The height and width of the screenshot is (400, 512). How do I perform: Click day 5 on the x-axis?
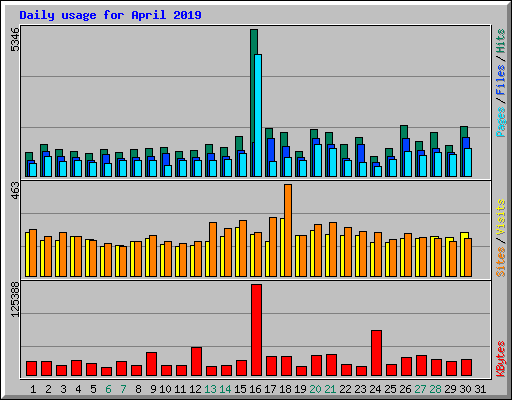93,389
